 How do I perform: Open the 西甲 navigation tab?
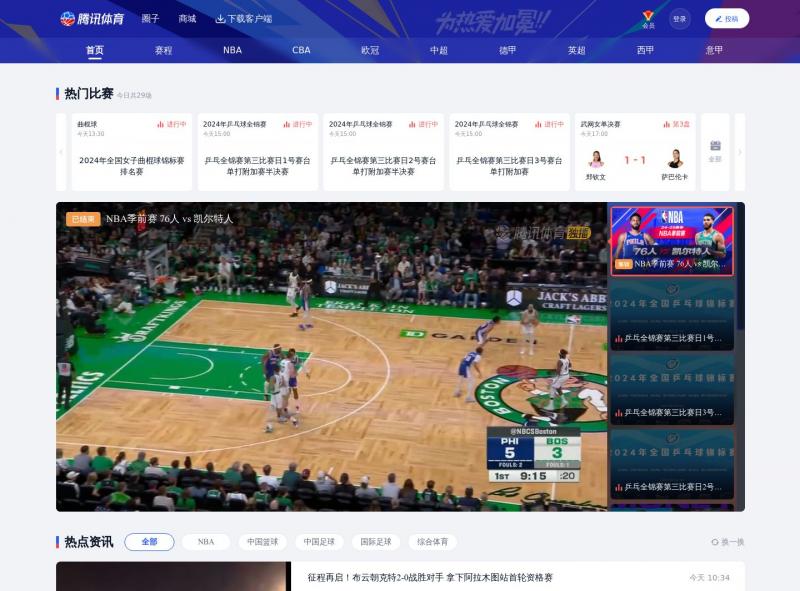click(x=645, y=50)
